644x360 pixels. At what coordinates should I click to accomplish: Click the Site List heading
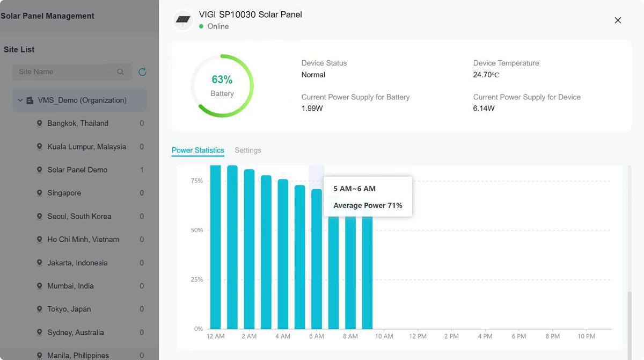19,49
